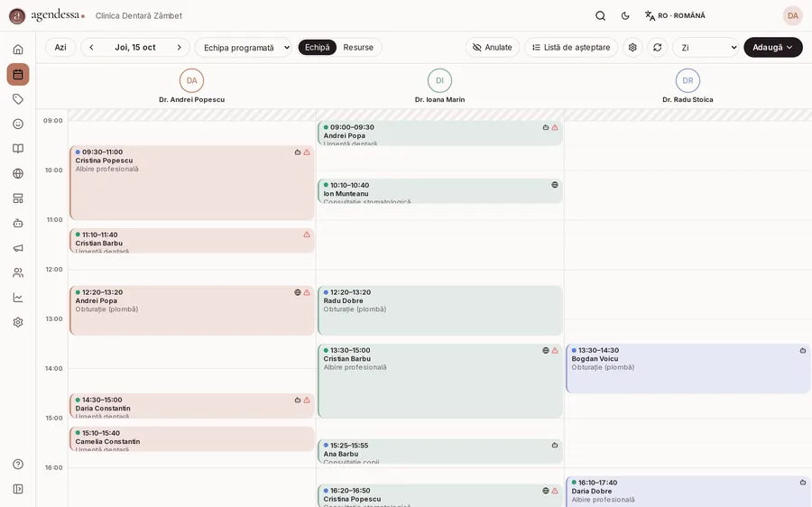Screen dimensions: 812x507
Task: Open calendar settings gear in the toolbar
Action: tap(632, 47)
